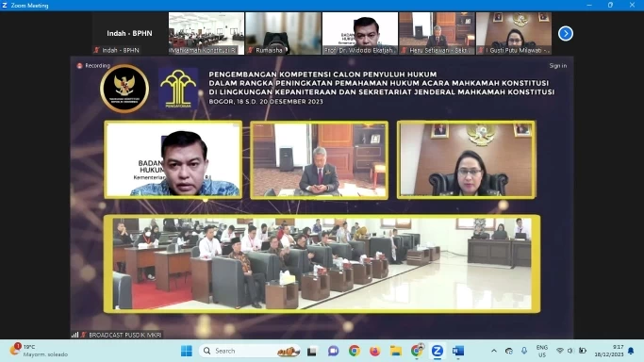Select I Gusti Putu Milawati's video thumbnail
Screen dimensions: 644x362
pos(514,33)
